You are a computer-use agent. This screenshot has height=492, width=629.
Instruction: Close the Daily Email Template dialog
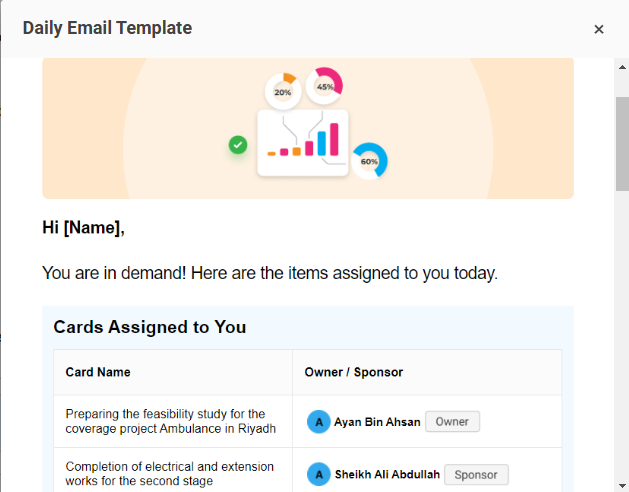599,29
